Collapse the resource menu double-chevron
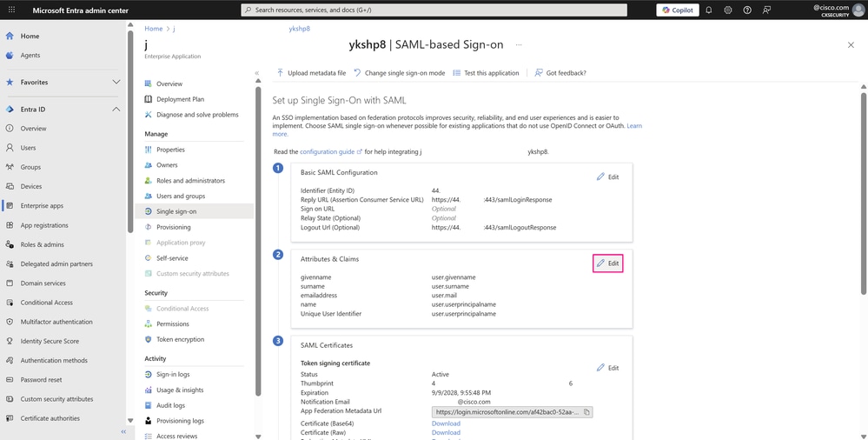This screenshot has width=868, height=440. coord(257,73)
